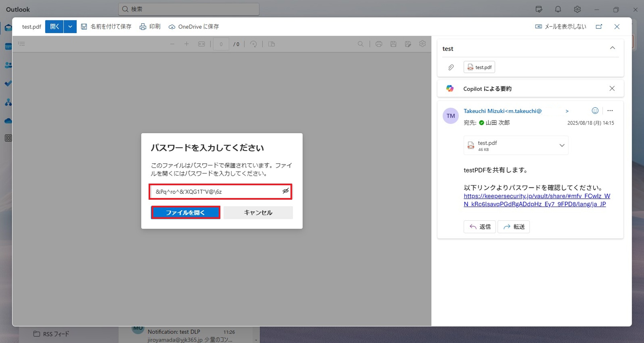This screenshot has width=644, height=343.
Task: Expand the test.pdf attachment dropdown in message
Action: click(x=562, y=145)
